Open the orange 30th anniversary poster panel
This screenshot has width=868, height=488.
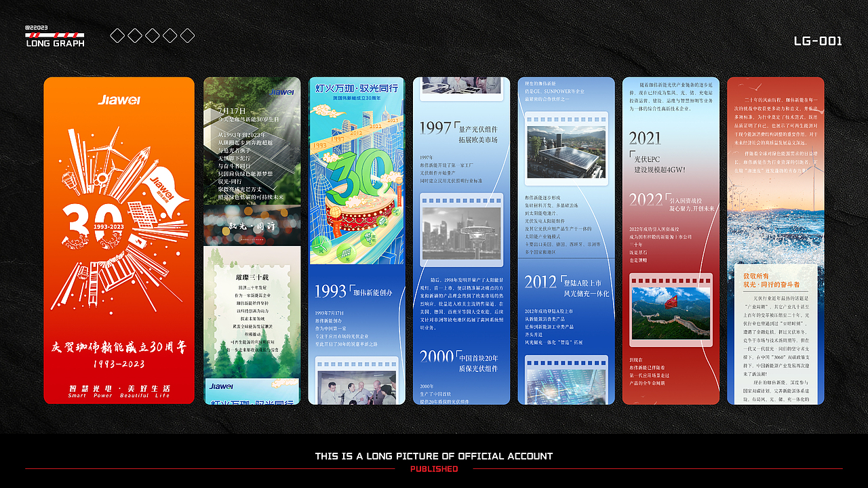click(119, 241)
